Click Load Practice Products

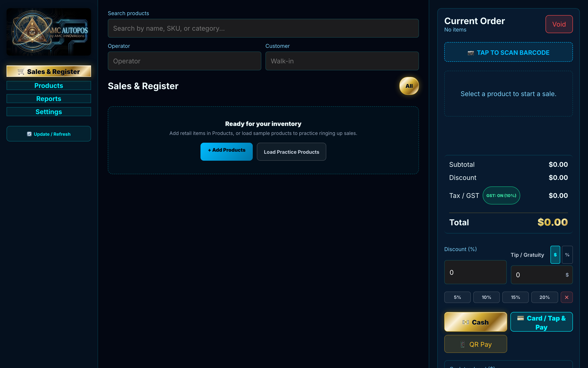[291, 152]
